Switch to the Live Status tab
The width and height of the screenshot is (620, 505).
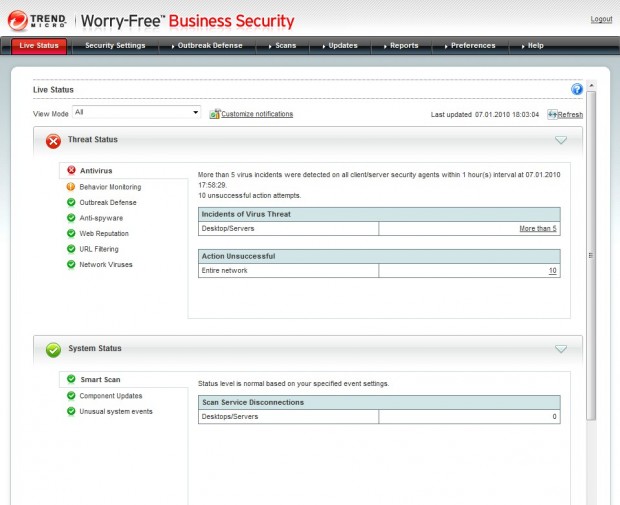[x=39, y=46]
